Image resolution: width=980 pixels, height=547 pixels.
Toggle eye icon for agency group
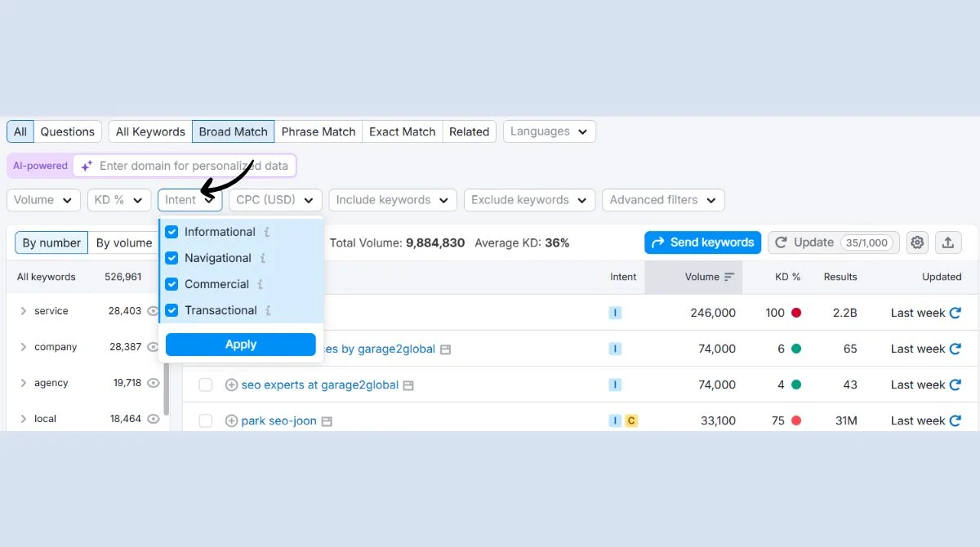(x=153, y=383)
